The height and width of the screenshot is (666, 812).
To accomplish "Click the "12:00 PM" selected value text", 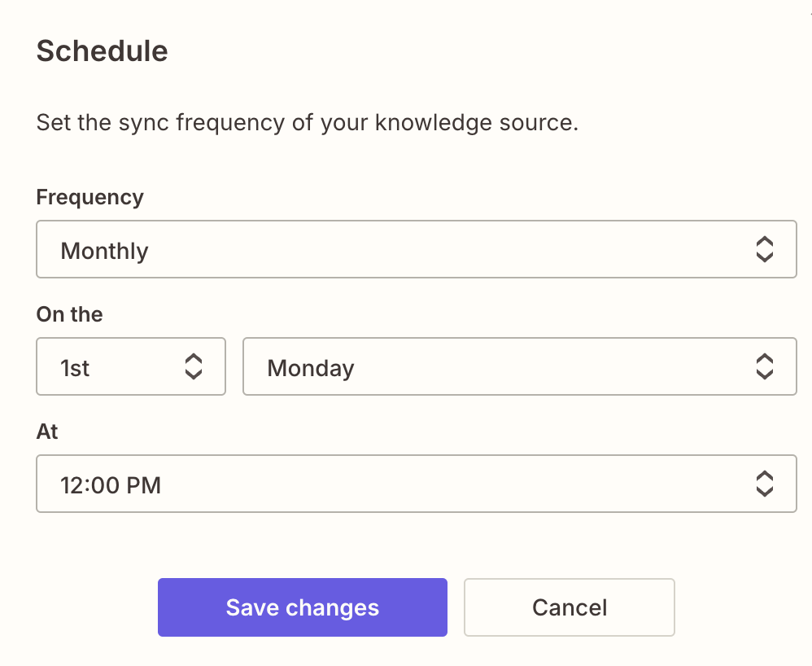I will click(x=111, y=485).
